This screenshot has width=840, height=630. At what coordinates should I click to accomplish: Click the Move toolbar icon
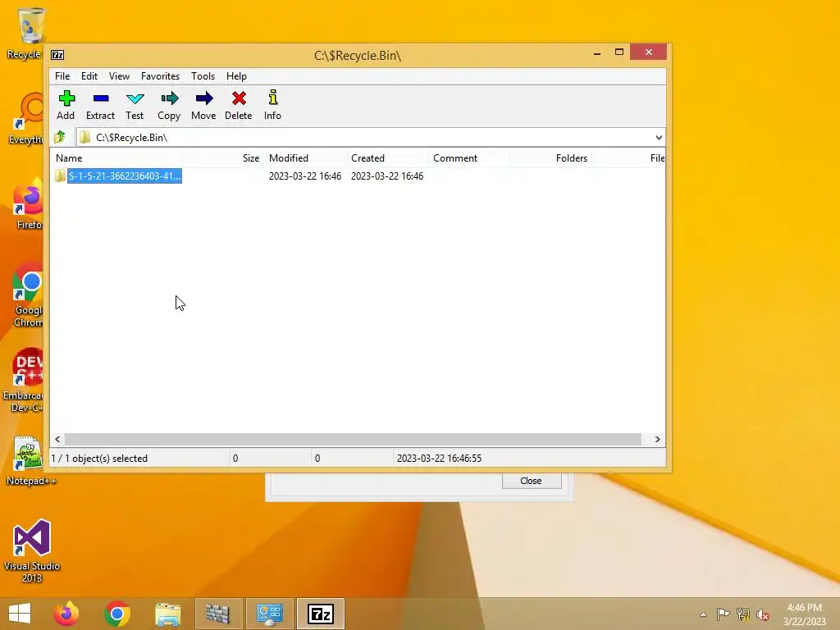pyautogui.click(x=204, y=98)
